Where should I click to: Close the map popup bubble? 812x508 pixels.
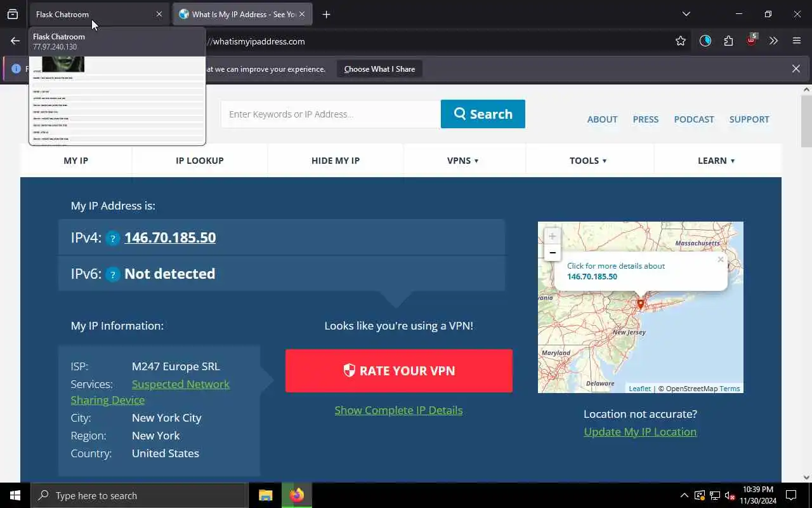coord(721,259)
